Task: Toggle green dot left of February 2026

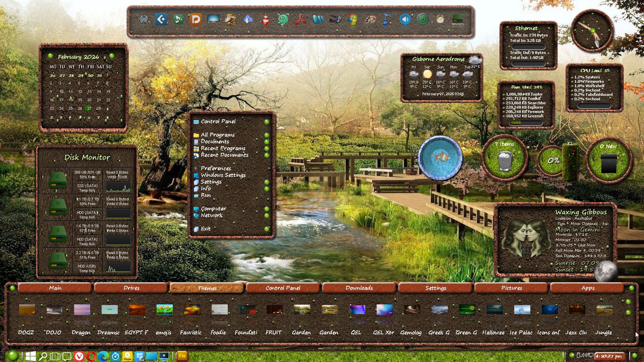Action: pyautogui.click(x=50, y=56)
